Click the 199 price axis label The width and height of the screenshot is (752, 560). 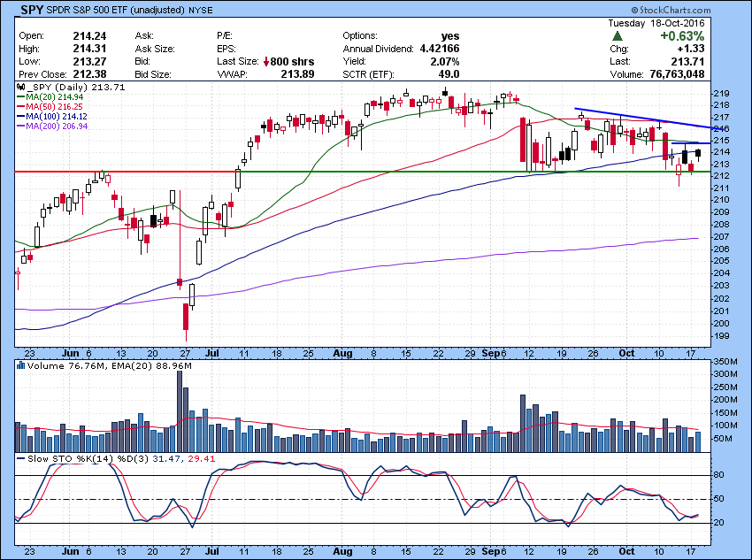coord(722,335)
